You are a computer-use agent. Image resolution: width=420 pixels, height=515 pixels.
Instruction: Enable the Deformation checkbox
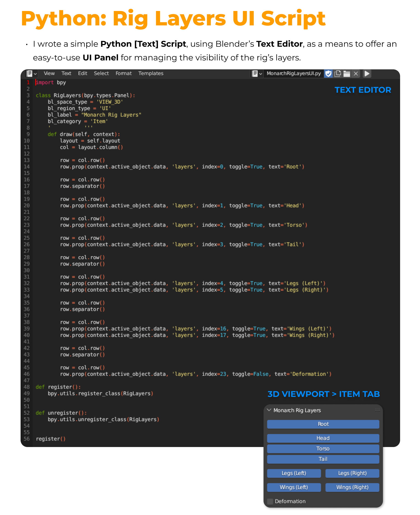pos(270,501)
